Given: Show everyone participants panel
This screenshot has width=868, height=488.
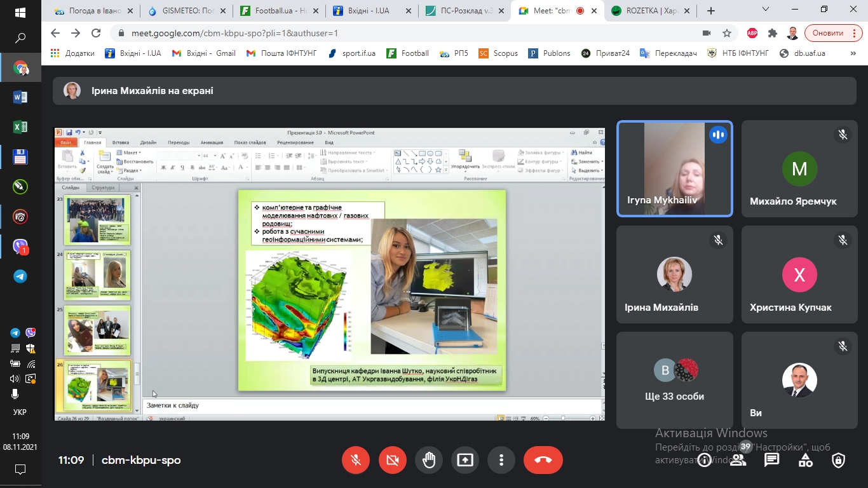Looking at the screenshot, I should pos(738,461).
